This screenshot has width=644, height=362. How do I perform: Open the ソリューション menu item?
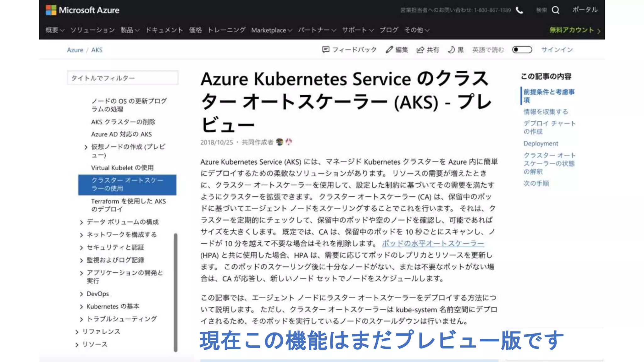coord(92,30)
